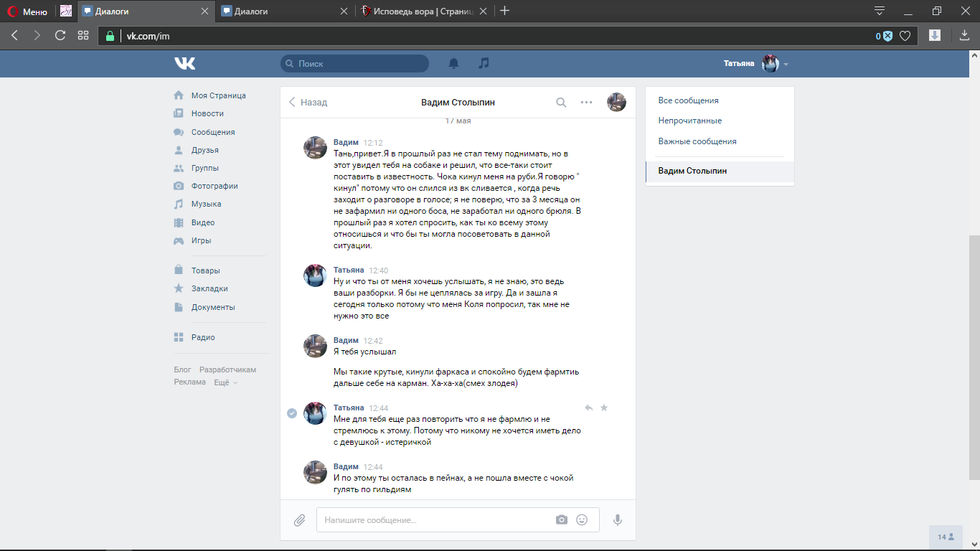The height and width of the screenshot is (551, 980).
Task: Open Друзья in the left sidebar
Action: coord(204,150)
